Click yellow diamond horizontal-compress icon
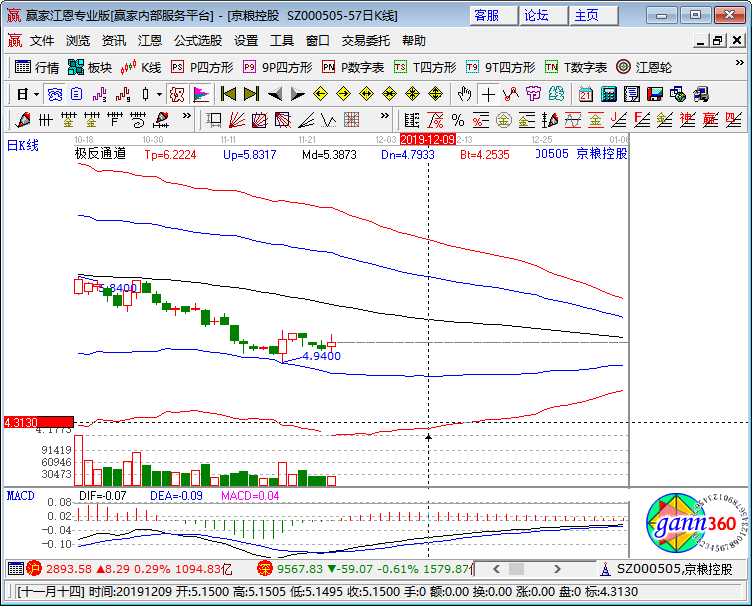 pos(389,94)
